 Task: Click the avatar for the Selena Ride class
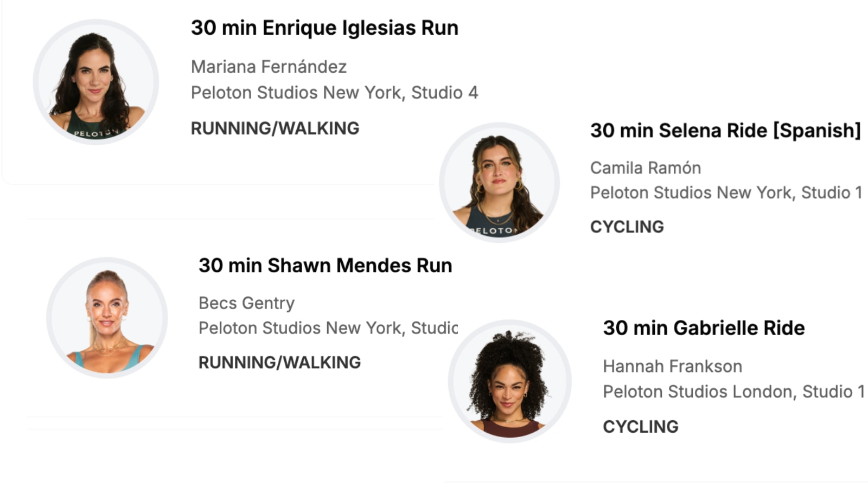click(499, 182)
